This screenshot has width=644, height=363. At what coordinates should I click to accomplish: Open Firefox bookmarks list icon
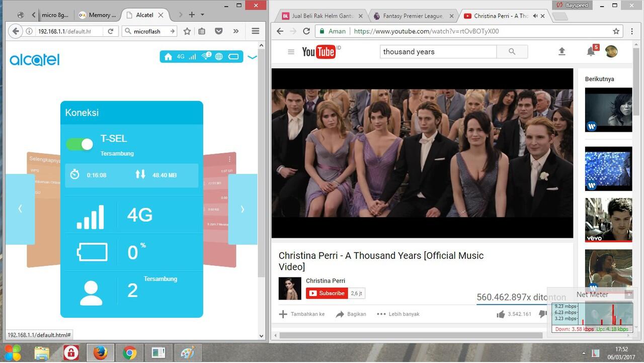point(202,31)
